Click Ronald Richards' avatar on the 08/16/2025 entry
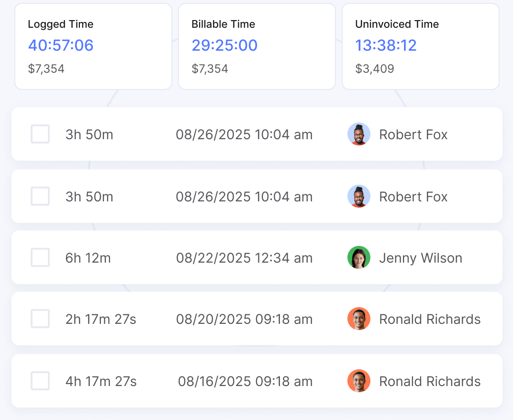The height and width of the screenshot is (420, 513). point(358,381)
